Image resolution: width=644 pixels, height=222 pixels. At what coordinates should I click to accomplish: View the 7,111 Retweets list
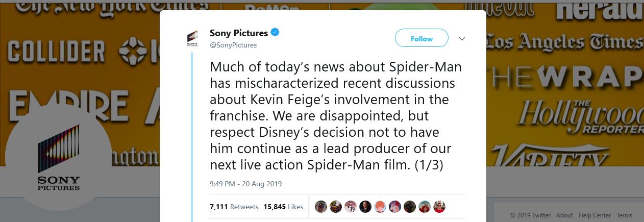pyautogui.click(x=231, y=207)
